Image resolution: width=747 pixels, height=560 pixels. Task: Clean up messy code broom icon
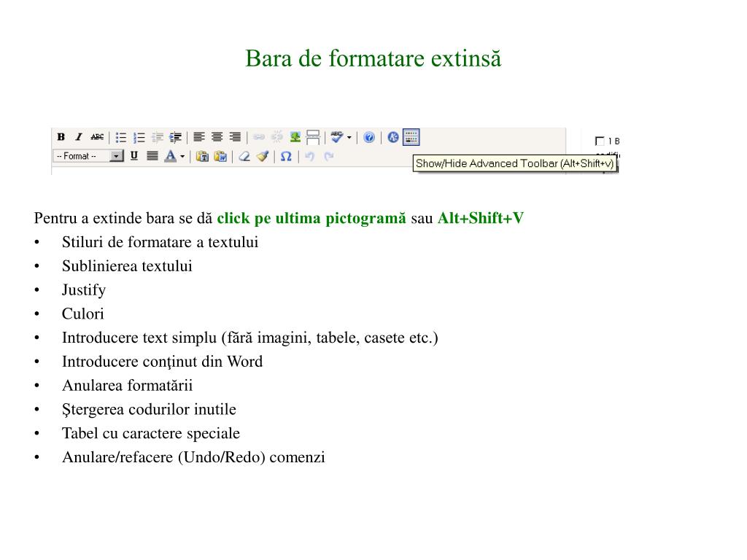pyautogui.click(x=263, y=156)
